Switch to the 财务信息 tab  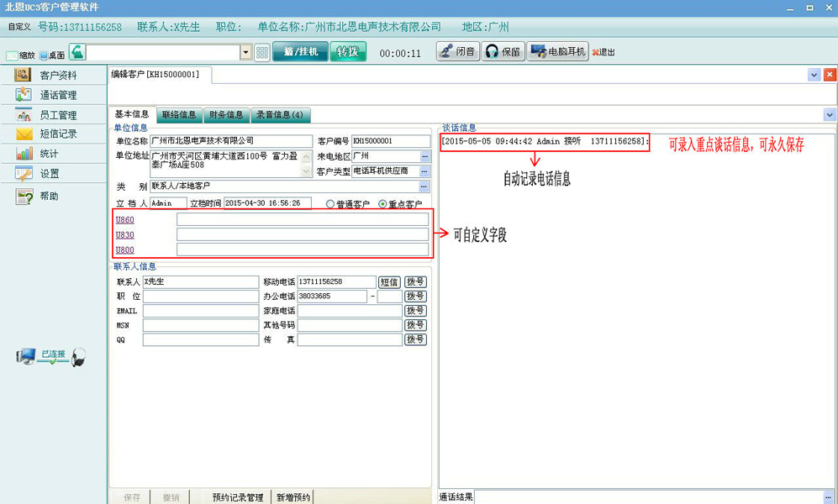[226, 115]
